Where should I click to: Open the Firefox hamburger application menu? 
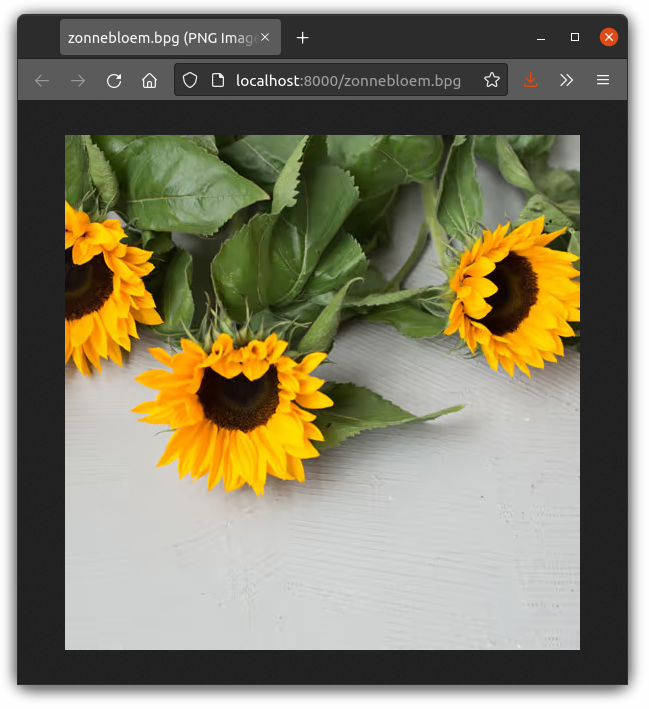tap(603, 80)
